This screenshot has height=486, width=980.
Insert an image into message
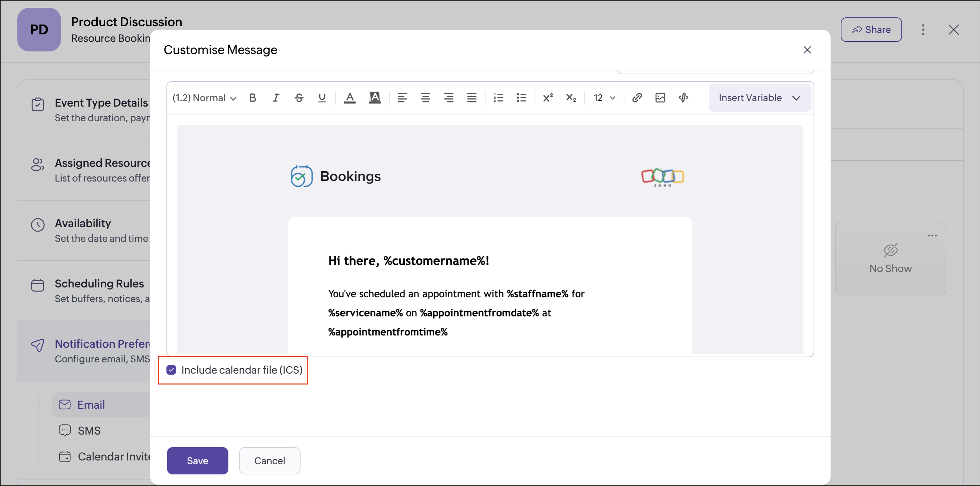[x=660, y=98]
